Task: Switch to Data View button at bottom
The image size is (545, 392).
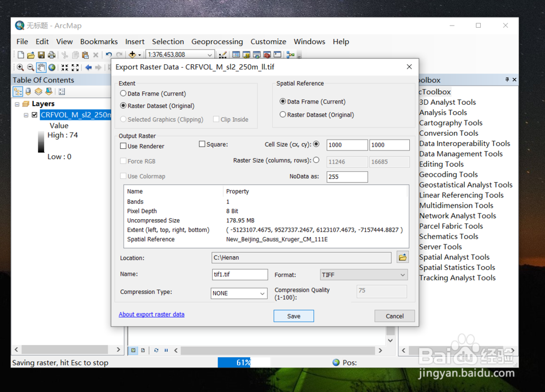Action: click(x=133, y=350)
